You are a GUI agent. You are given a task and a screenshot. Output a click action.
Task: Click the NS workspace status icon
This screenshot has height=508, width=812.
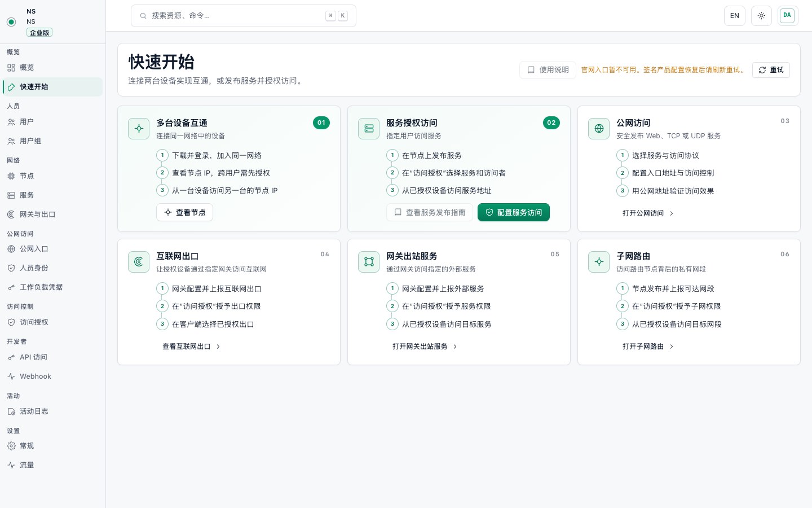tap(11, 22)
